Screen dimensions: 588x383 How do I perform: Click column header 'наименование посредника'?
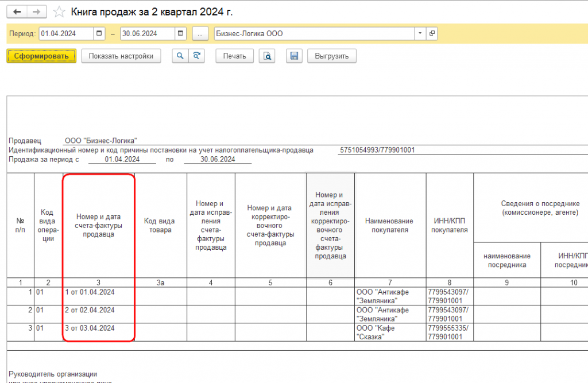pos(507,260)
